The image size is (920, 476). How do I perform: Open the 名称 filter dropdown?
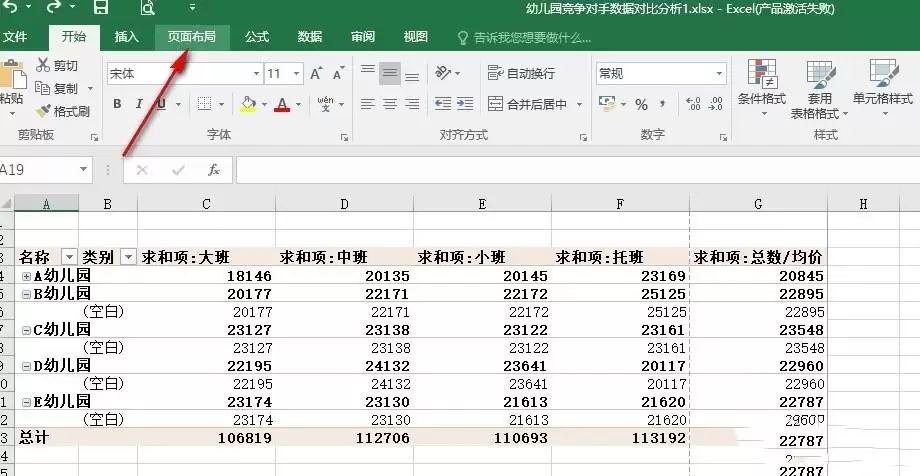click(x=70, y=257)
